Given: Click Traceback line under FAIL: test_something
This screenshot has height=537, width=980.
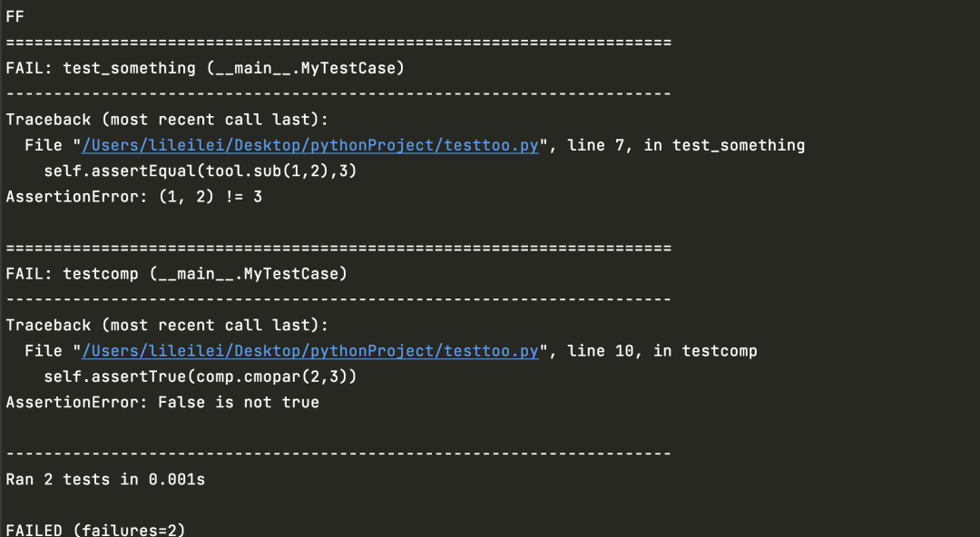Looking at the screenshot, I should tap(167, 120).
